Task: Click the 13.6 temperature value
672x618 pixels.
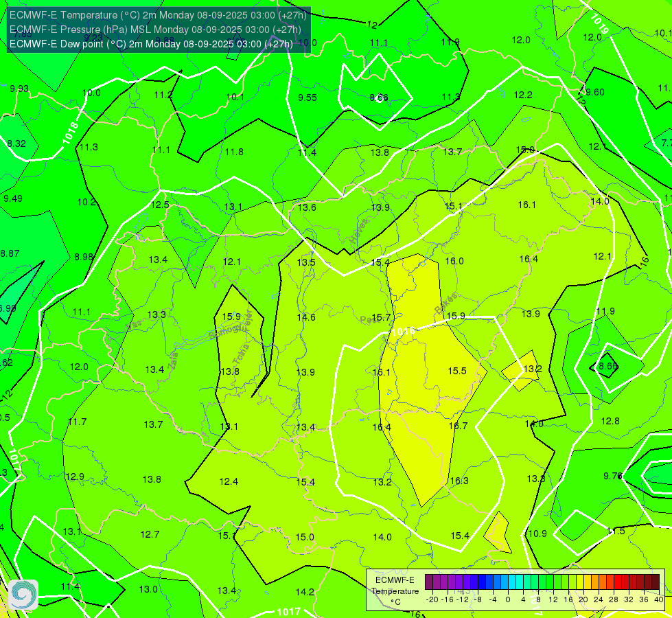Action: click(307, 207)
